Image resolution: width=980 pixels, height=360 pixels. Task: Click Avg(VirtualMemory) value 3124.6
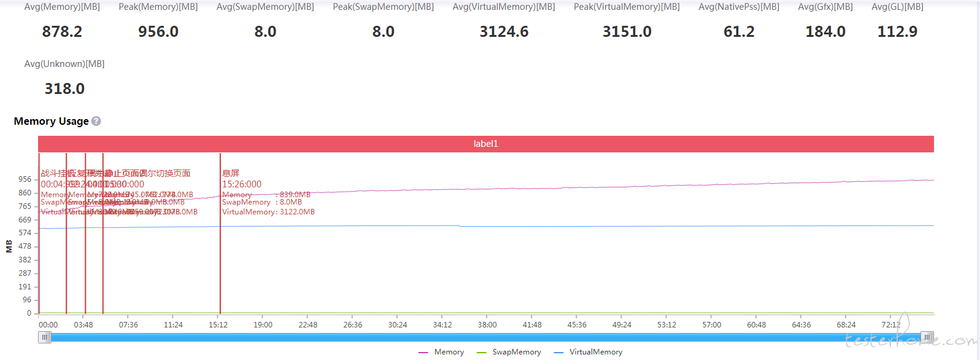(504, 32)
